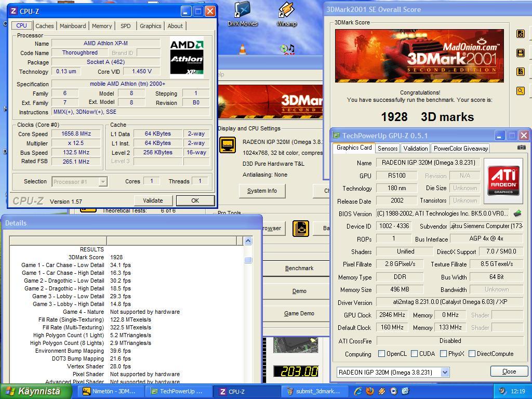This screenshot has width=532, height=399.
Task: Click OK in the CPU-Z window
Action: [x=195, y=201]
